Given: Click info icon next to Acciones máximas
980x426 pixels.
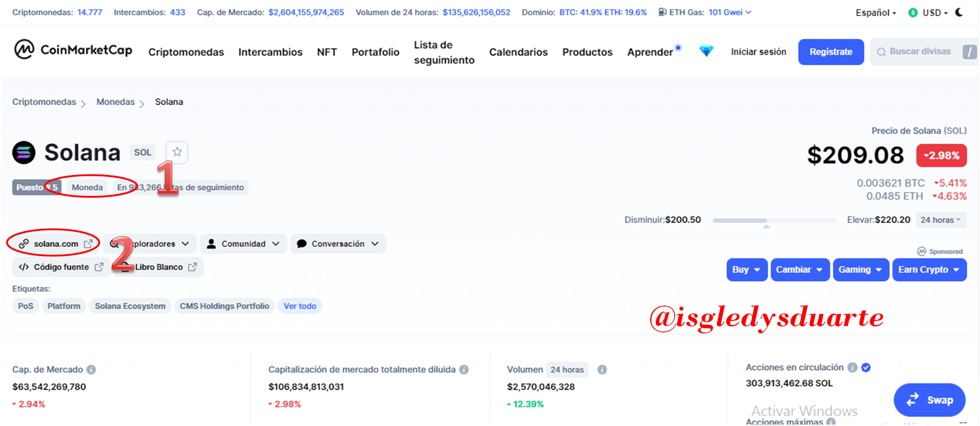Looking at the screenshot, I should [831, 421].
